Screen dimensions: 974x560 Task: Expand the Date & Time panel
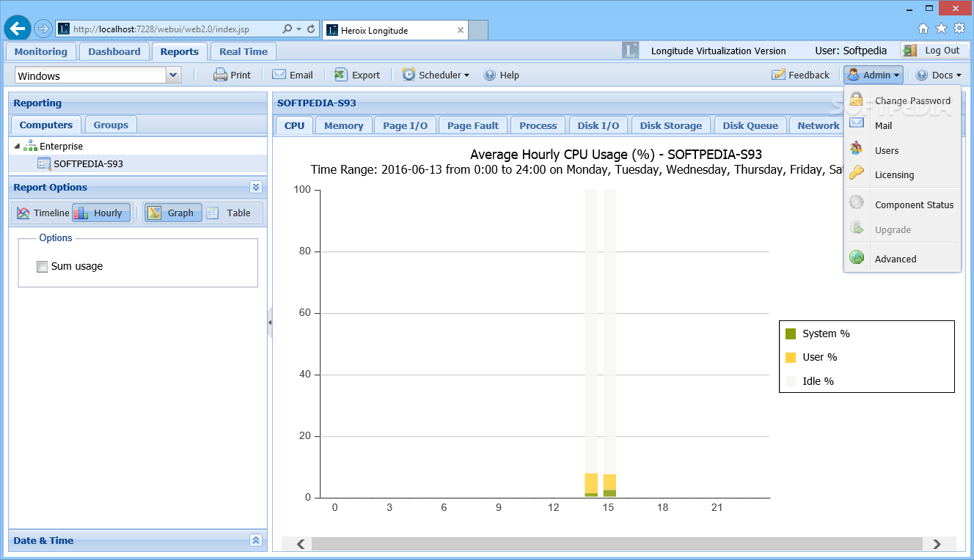[x=255, y=540]
